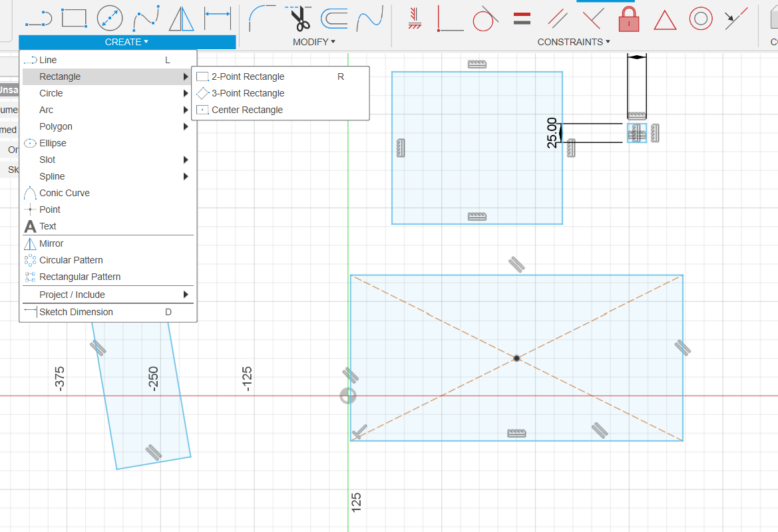Select 3-Point Rectangle from submenu
This screenshot has height=532, width=778.
coord(280,93)
